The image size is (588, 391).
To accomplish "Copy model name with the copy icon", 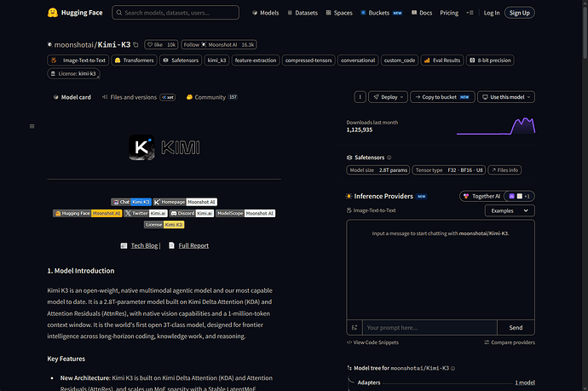I will pyautogui.click(x=135, y=44).
